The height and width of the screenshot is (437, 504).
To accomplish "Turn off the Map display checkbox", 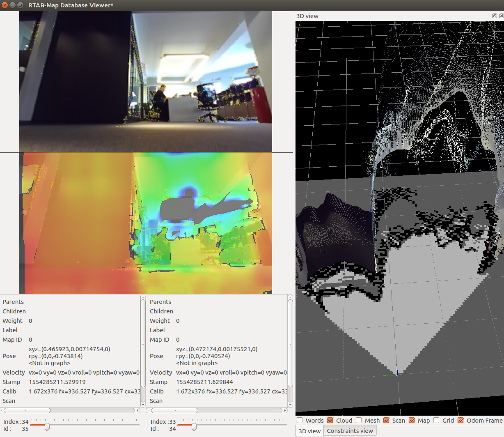I will coord(412,420).
